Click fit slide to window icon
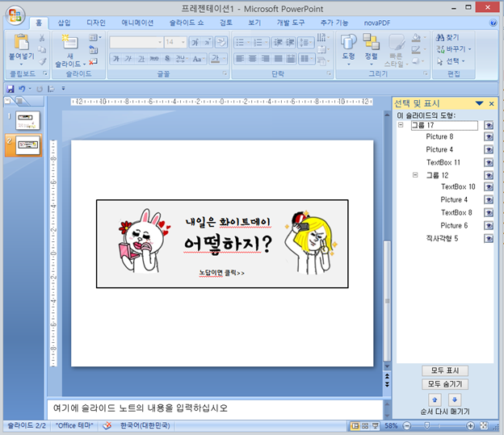The width and height of the screenshot is (504, 435). 484,426
